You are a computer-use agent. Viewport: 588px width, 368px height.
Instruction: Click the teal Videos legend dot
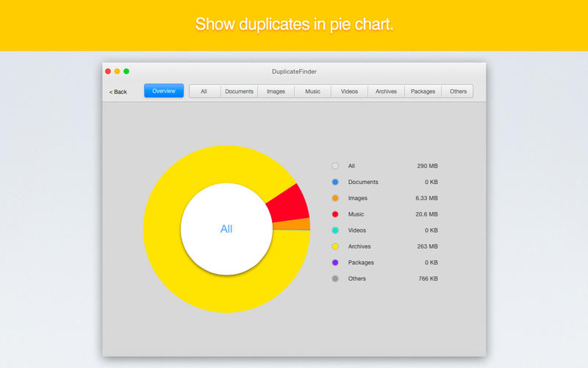pyautogui.click(x=335, y=230)
